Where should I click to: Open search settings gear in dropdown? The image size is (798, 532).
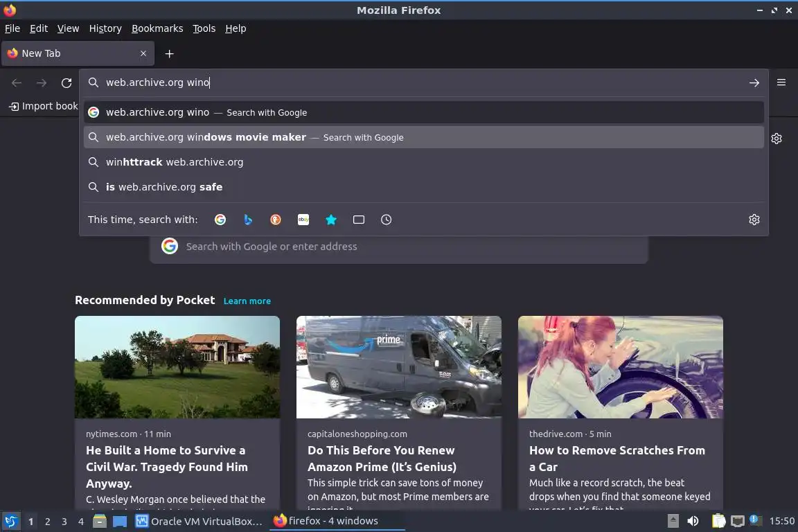[x=754, y=220]
